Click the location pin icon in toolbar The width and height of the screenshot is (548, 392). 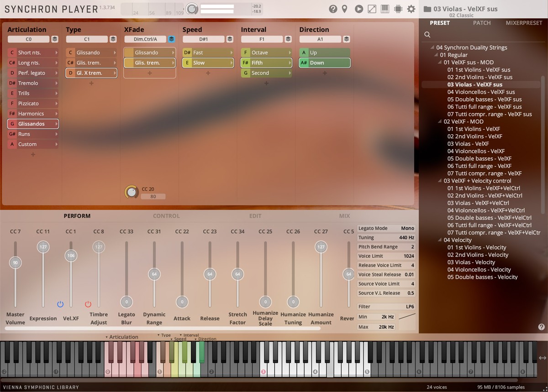pos(345,8)
